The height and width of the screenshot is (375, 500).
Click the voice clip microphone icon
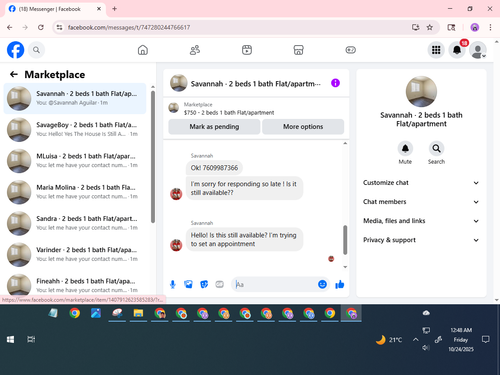[173, 284]
